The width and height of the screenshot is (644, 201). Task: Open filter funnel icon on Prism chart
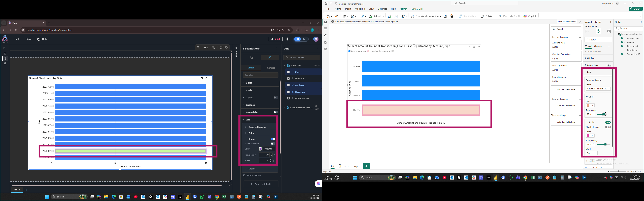[x=202, y=78]
